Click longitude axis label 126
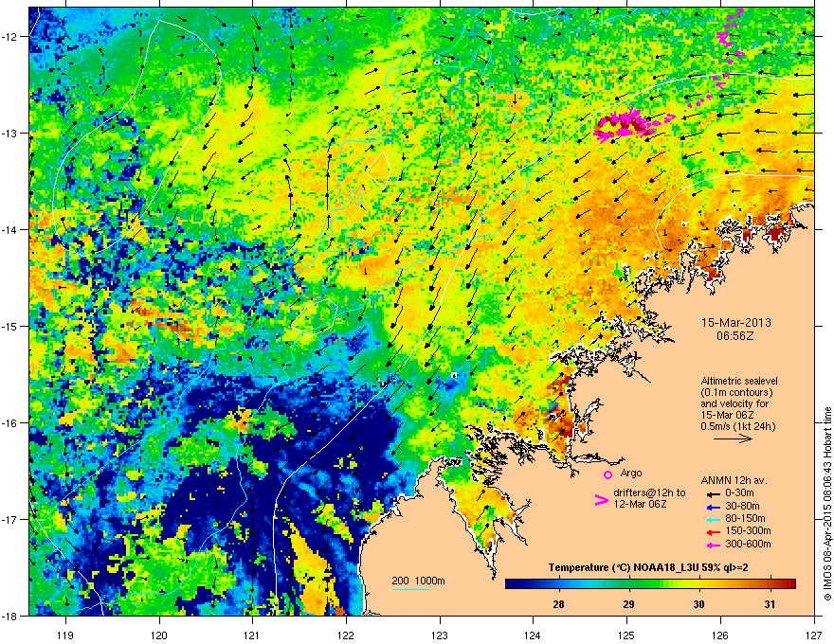Image resolution: width=834 pixels, height=644 pixels. (x=720, y=635)
